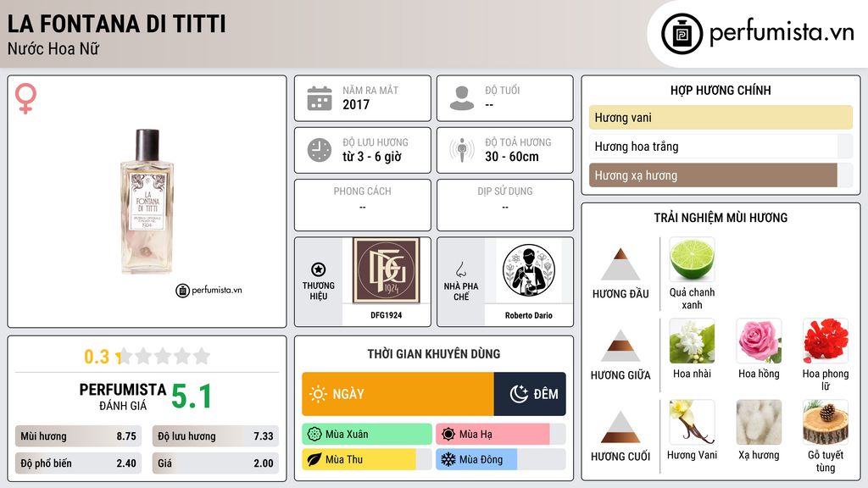Screen dimensions: 868x488
Task: Click the nose icon above Nhà pha chế
Action: point(460,269)
